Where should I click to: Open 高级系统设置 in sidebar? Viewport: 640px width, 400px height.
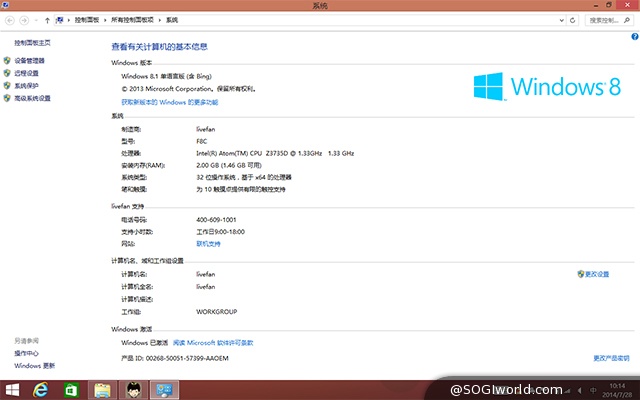32,98
